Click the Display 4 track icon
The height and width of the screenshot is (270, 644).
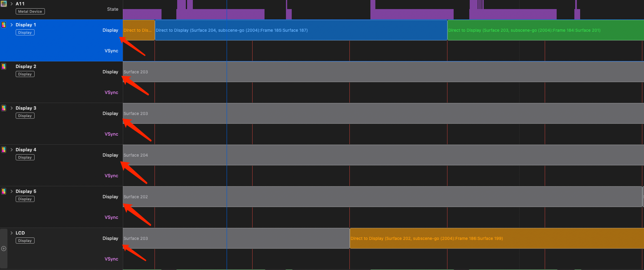coord(4,150)
